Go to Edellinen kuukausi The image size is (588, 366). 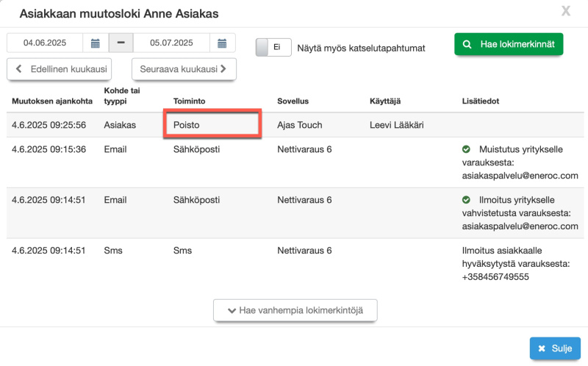(x=59, y=70)
